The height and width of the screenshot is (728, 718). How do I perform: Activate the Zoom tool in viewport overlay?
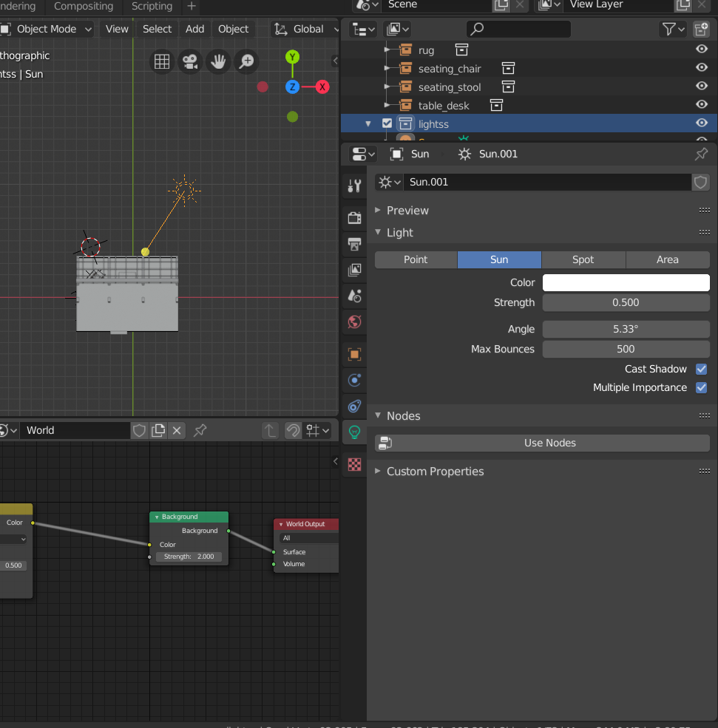(246, 61)
